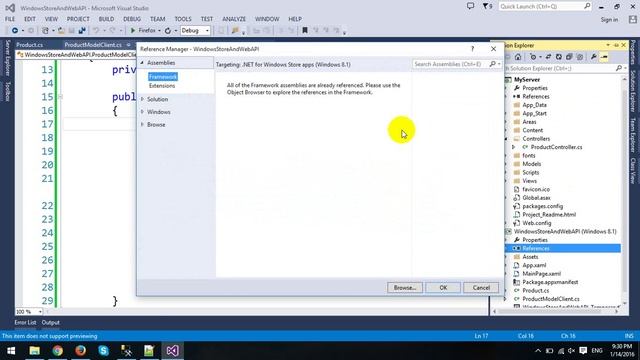Open Firefox from the taskbar
Viewport: 640px width, 360px height.
coord(80,351)
